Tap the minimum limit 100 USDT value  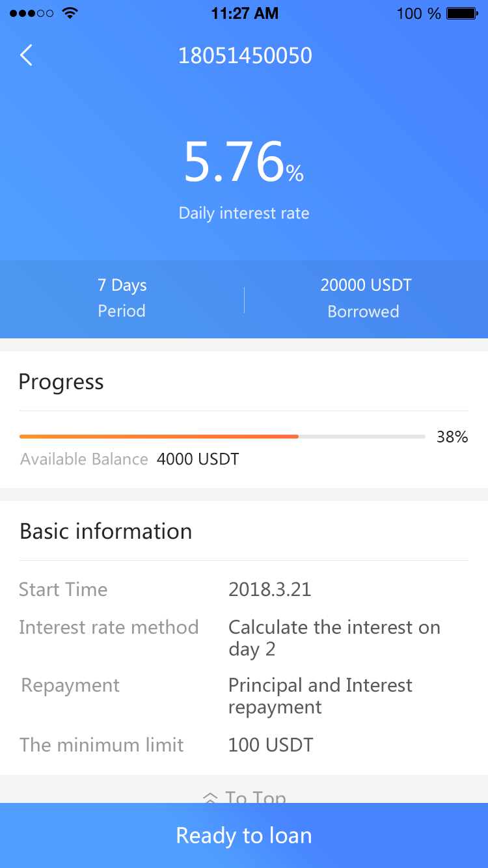pos(271,745)
